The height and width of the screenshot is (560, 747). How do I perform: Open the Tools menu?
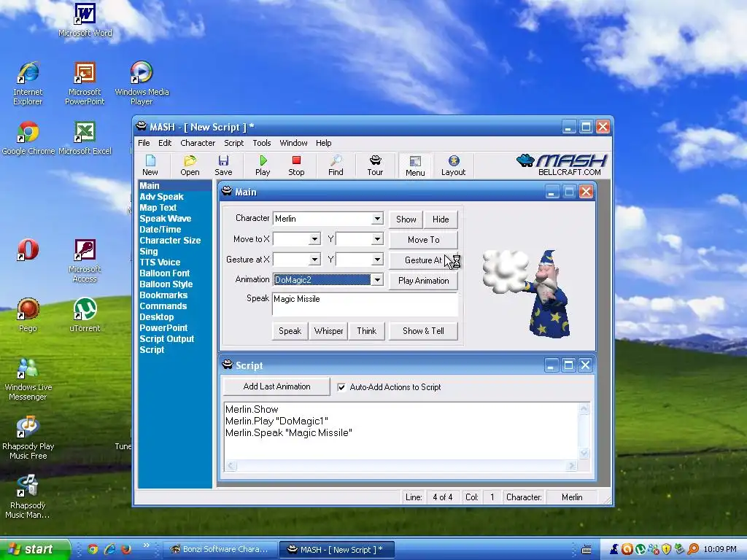[x=262, y=143]
